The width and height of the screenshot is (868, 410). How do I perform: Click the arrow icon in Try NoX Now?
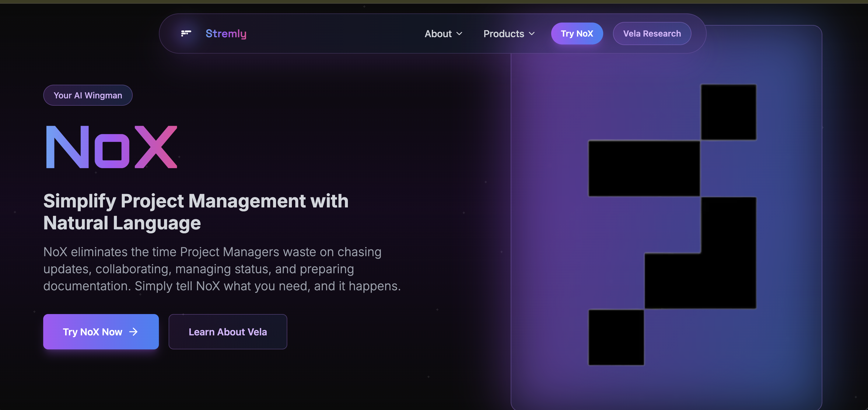133,332
